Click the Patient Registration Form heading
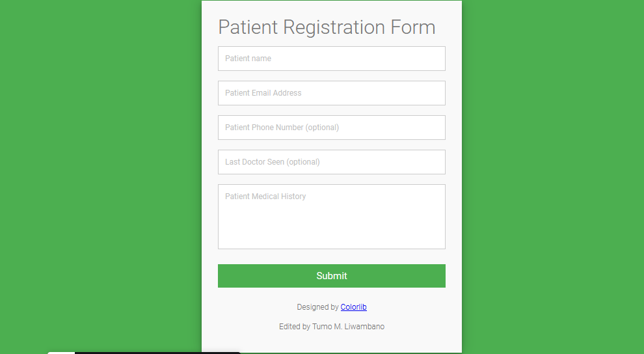 (x=327, y=27)
